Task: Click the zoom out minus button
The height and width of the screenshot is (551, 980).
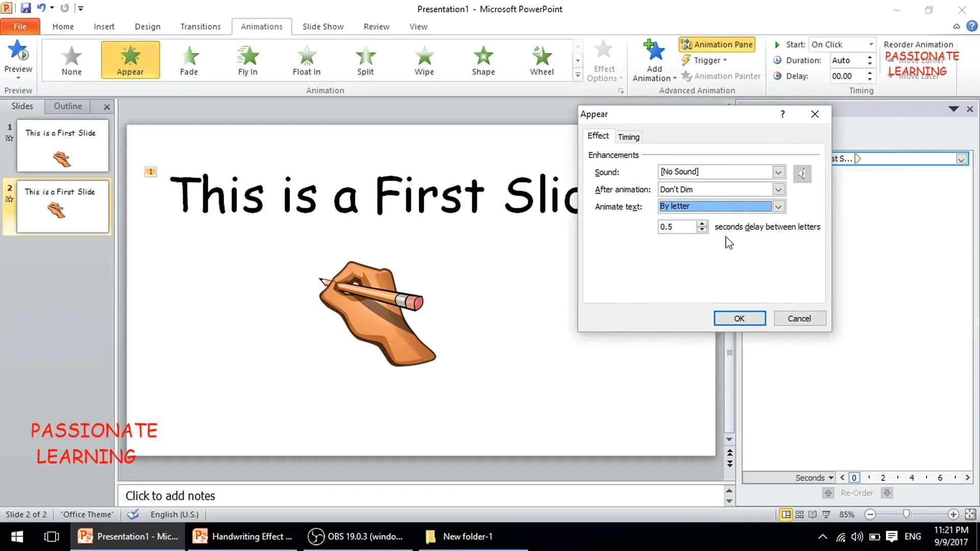Action: (x=870, y=514)
